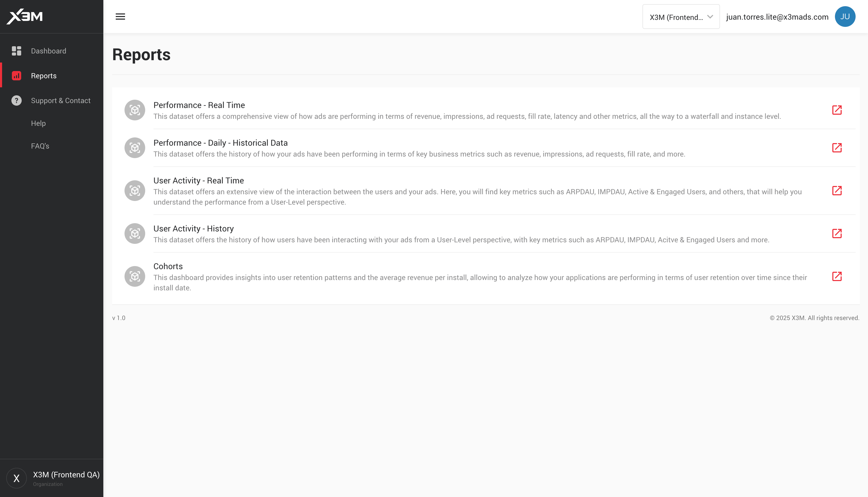Click the dataset icon beside User Activity - History
Screen dimensions: 868x497
(x=135, y=234)
